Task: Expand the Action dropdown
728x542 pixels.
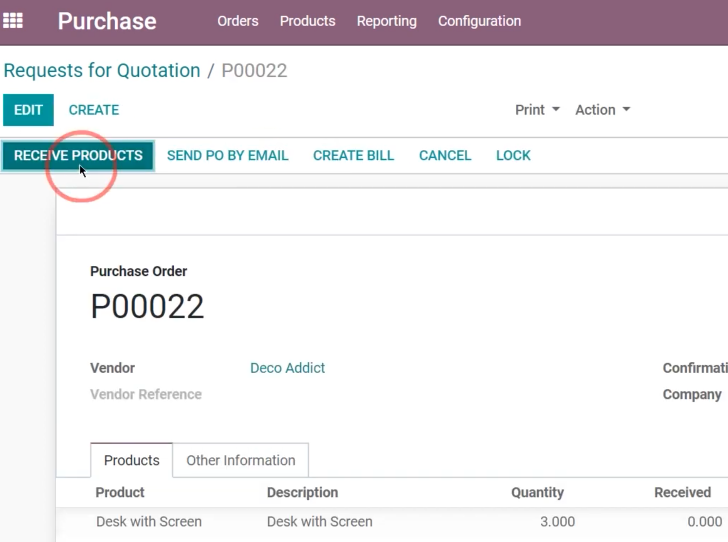Action: (603, 110)
